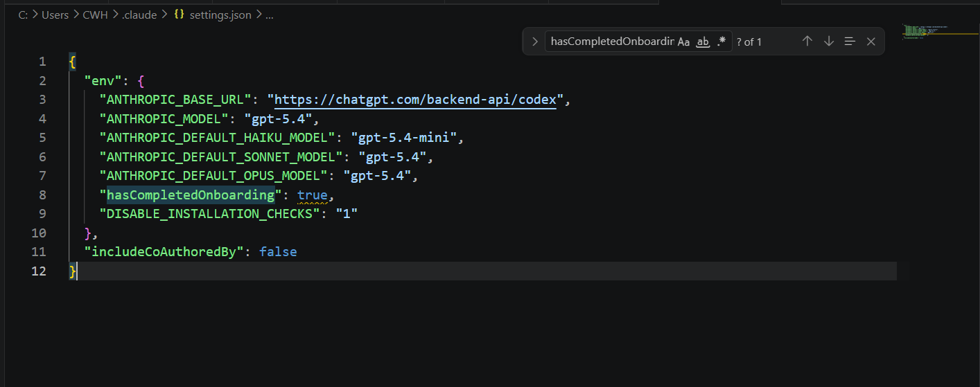The width and height of the screenshot is (980, 387).
Task: Click the find search input field
Action: coord(611,42)
